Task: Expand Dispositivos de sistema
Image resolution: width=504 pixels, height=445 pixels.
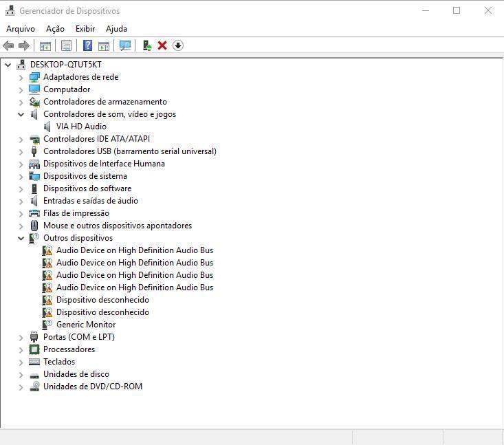Action: click(21, 177)
